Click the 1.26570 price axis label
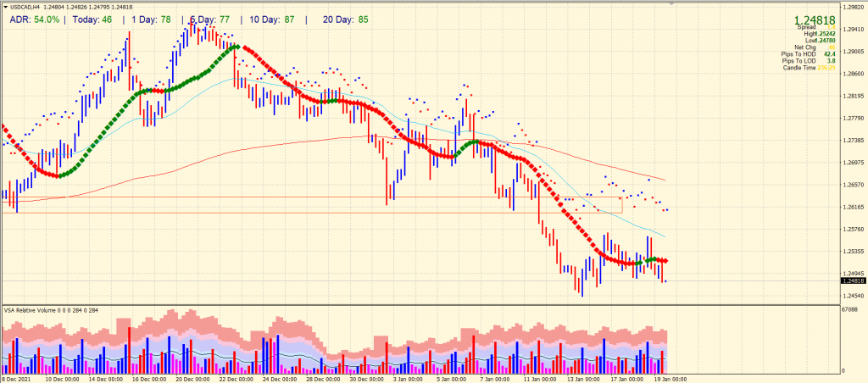Viewport: 868px width, 383px height. pyautogui.click(x=854, y=185)
